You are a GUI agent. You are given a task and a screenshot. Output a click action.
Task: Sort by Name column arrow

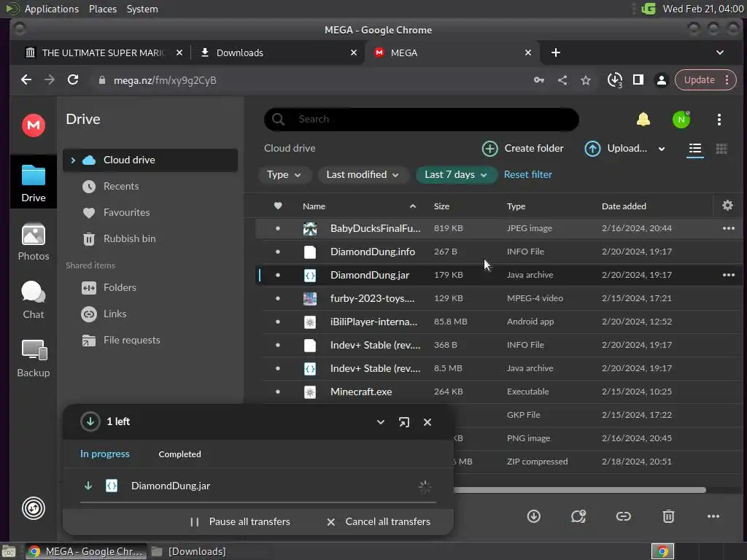pyautogui.click(x=413, y=206)
